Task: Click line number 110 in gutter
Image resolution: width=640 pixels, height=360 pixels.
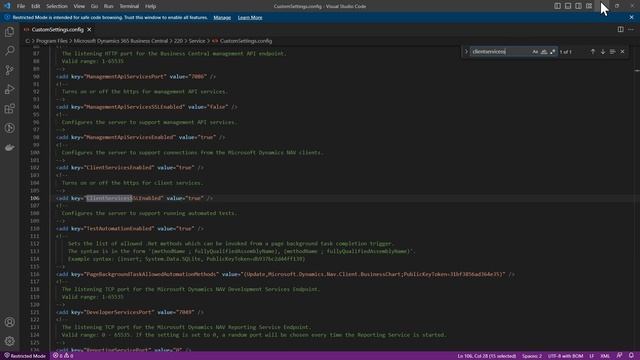Action: click(x=35, y=229)
